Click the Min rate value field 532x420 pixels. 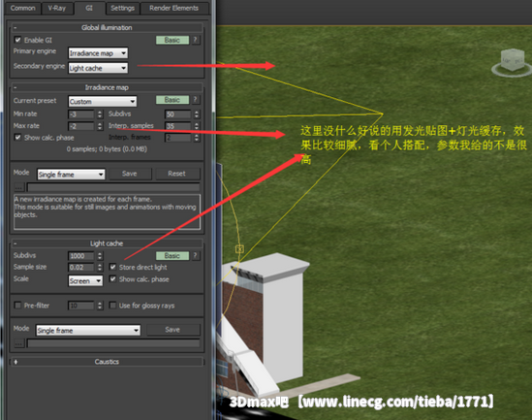[81, 114]
